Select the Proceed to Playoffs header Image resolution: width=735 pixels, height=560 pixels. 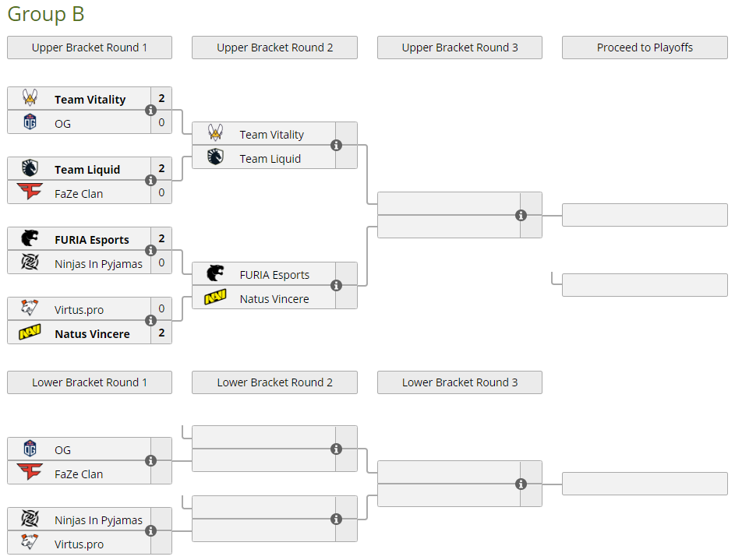645,48
